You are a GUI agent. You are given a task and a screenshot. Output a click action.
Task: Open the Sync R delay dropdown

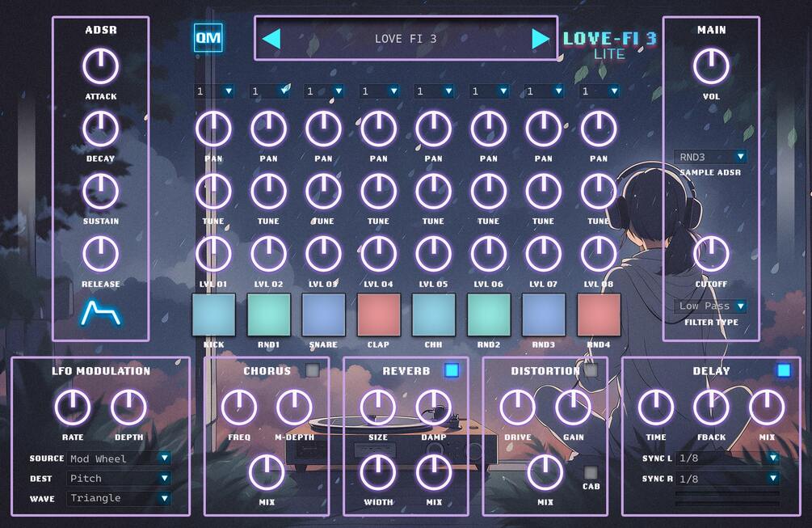tap(728, 479)
